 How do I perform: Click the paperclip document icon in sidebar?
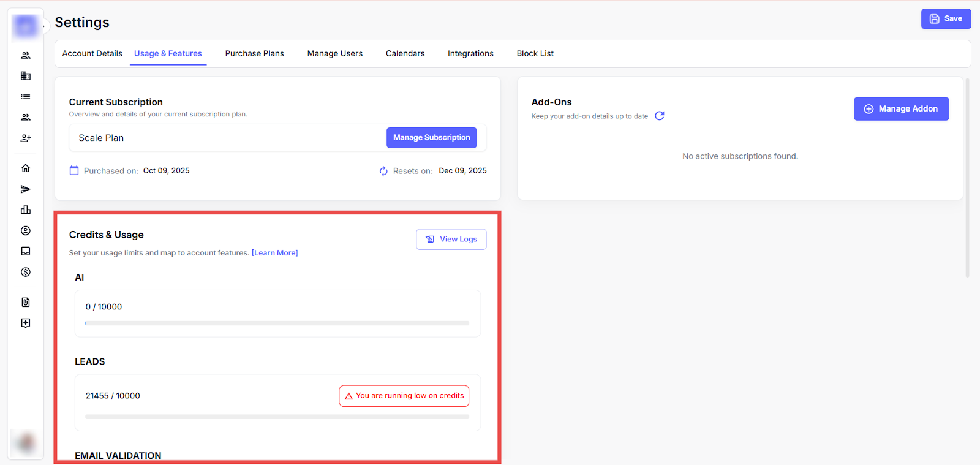click(26, 302)
